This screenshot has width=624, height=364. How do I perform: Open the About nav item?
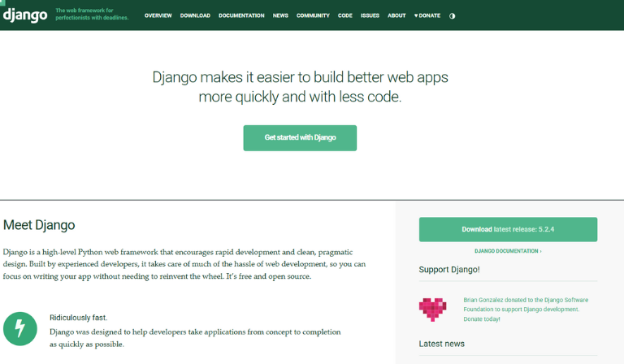(396, 15)
